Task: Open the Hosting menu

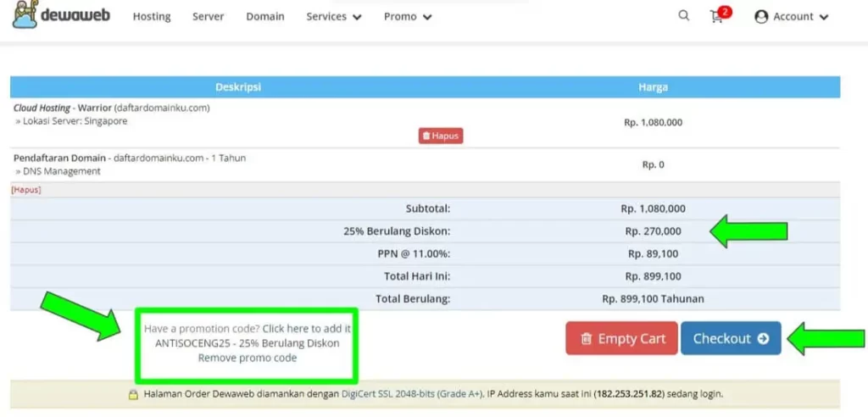Action: pyautogui.click(x=152, y=17)
